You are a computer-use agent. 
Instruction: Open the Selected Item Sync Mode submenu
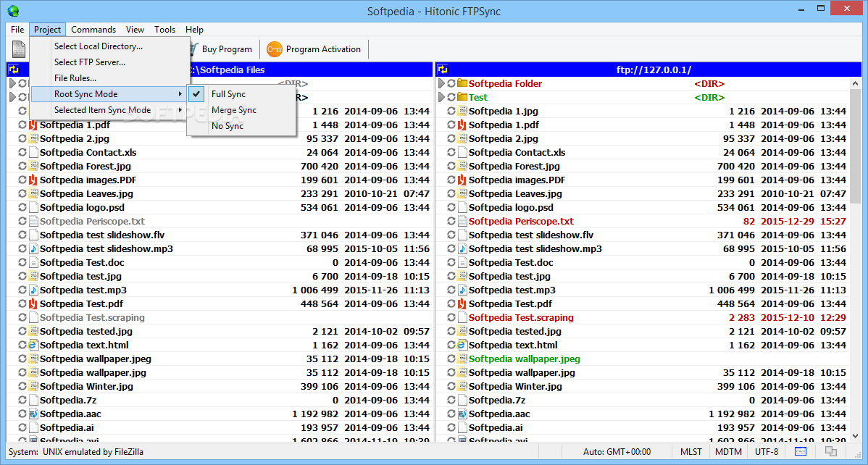(x=109, y=110)
